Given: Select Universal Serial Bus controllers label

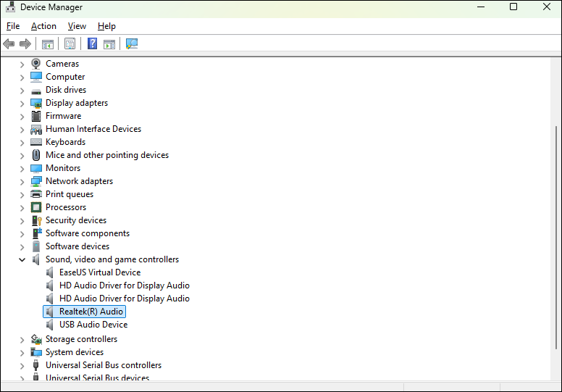Looking at the screenshot, I should (104, 364).
